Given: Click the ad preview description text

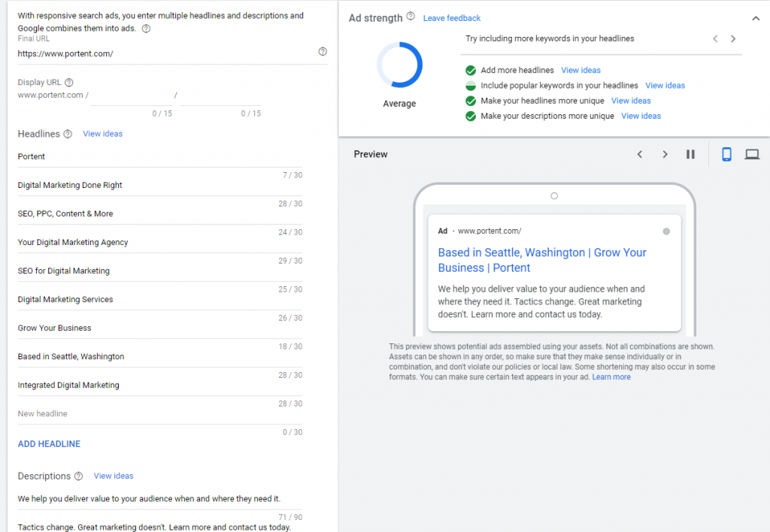Looking at the screenshot, I should coord(541,301).
